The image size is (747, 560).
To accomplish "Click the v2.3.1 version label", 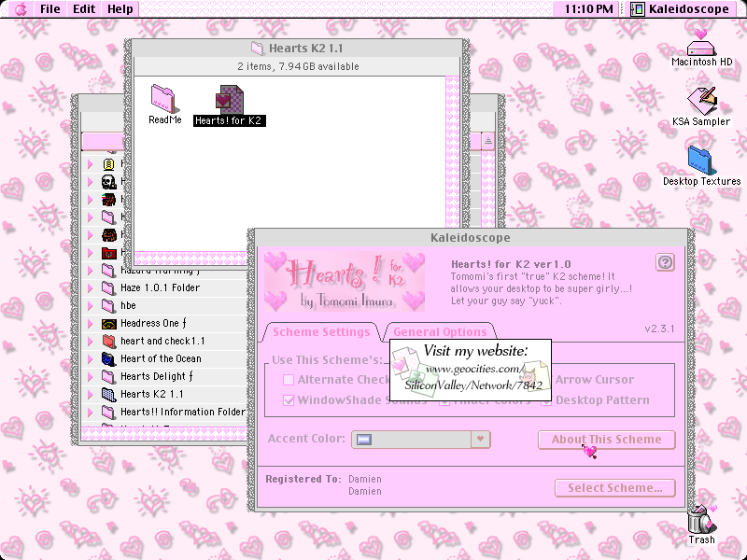I will click(x=659, y=329).
